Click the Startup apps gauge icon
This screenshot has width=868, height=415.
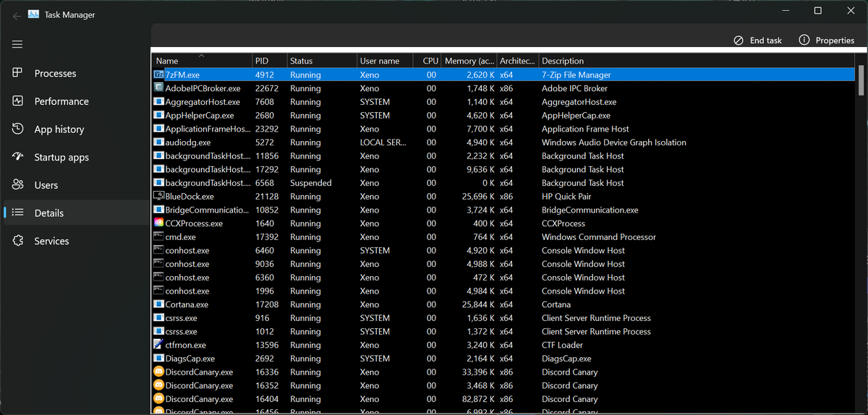[x=18, y=157]
